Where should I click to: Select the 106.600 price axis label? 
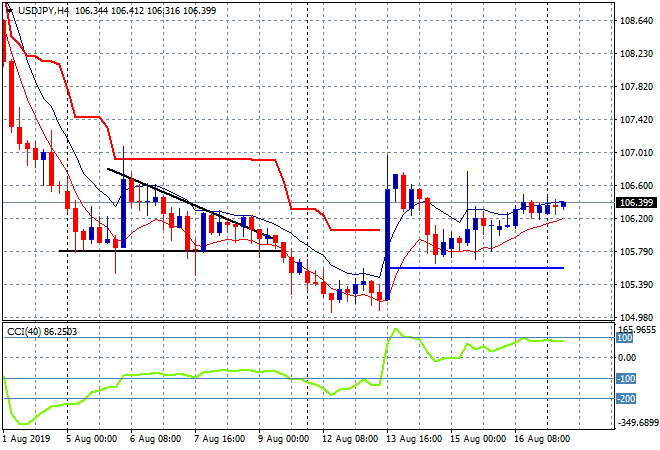click(x=636, y=186)
